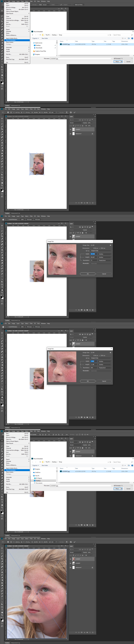Select Type tool in small boxed portrait window
This screenshot has width=134, height=644.
coord(2,180)
